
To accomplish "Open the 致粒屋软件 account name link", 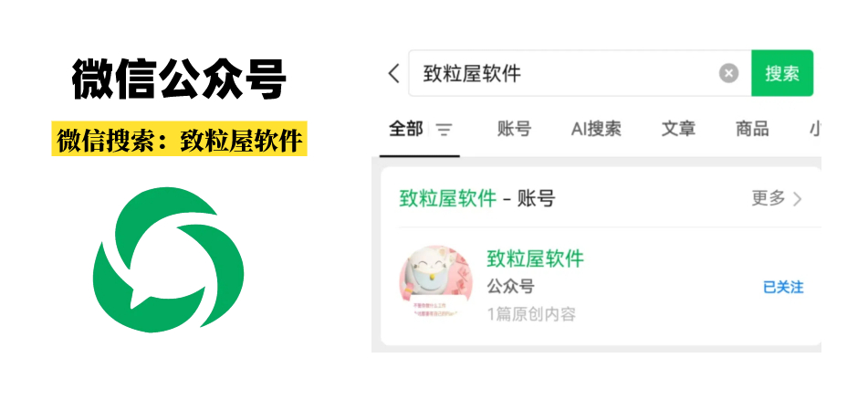I will click(x=535, y=258).
